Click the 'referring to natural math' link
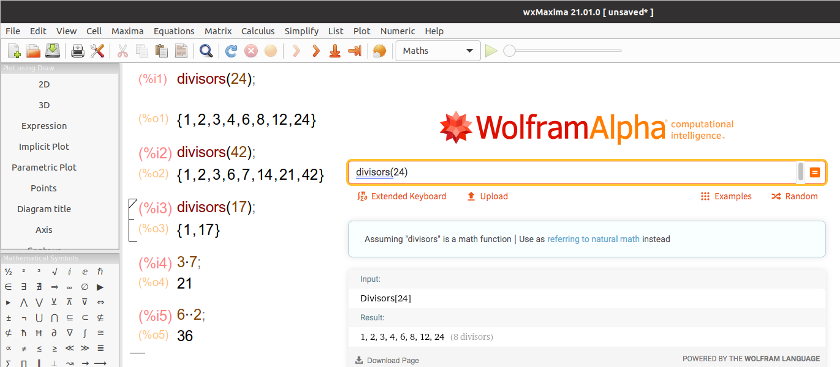840x367 pixels. 593,239
